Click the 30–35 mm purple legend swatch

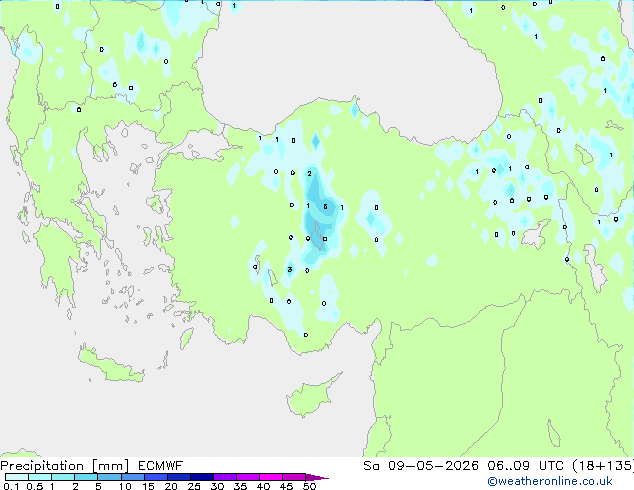224,477
